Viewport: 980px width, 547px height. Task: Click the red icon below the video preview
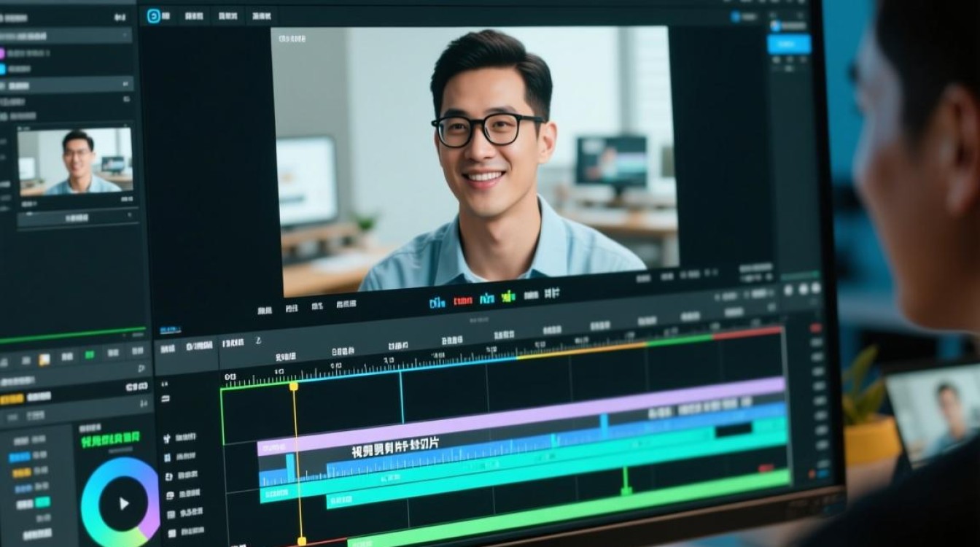463,300
